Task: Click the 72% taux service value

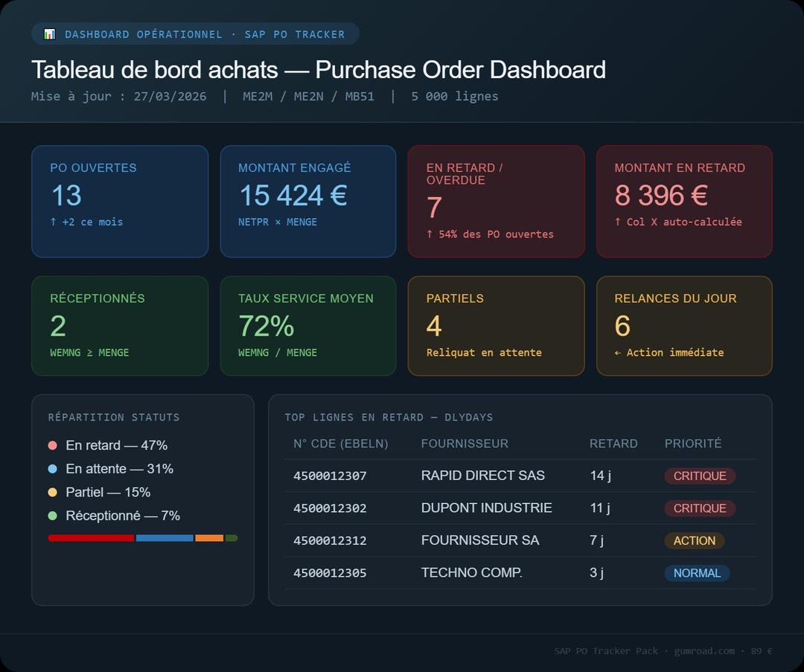Action: point(266,326)
